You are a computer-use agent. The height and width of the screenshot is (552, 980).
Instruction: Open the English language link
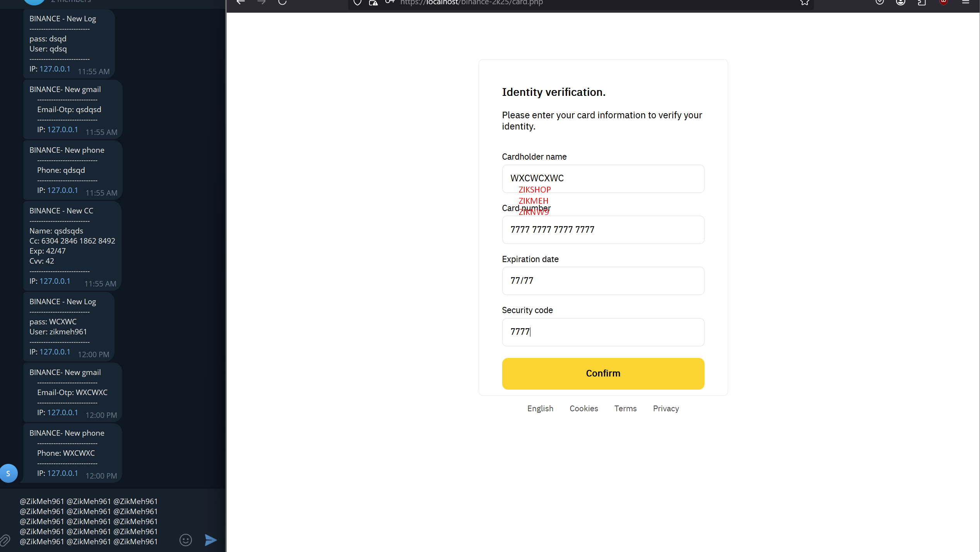coord(540,409)
